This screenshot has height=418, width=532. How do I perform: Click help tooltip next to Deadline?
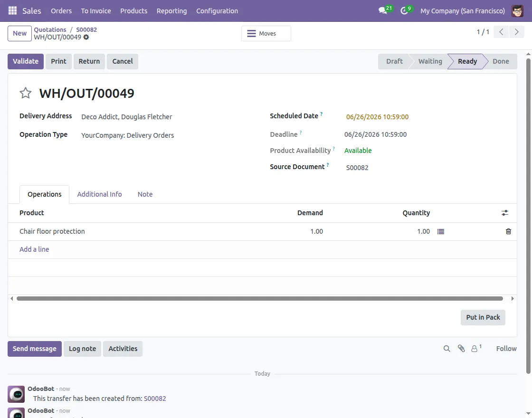[x=301, y=133]
